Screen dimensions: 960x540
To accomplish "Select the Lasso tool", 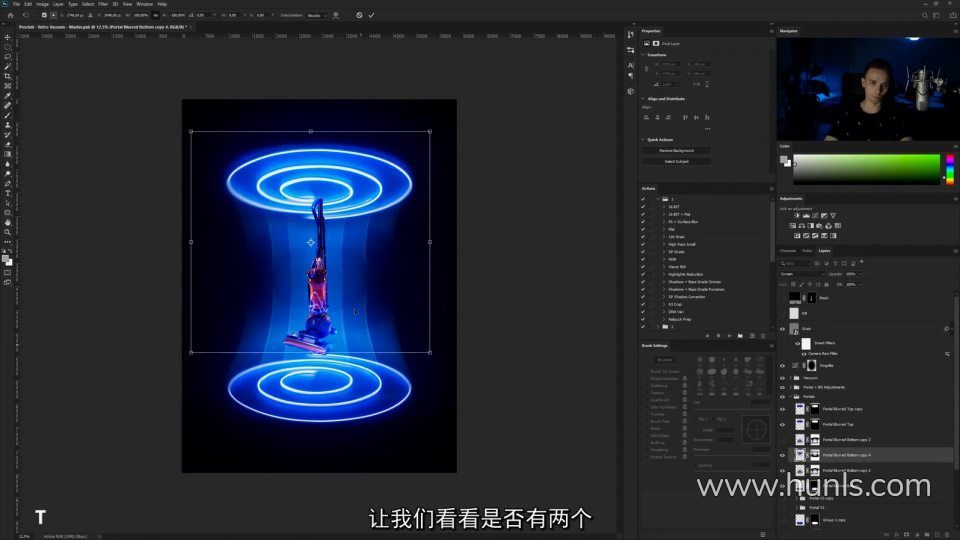I will tap(7, 57).
